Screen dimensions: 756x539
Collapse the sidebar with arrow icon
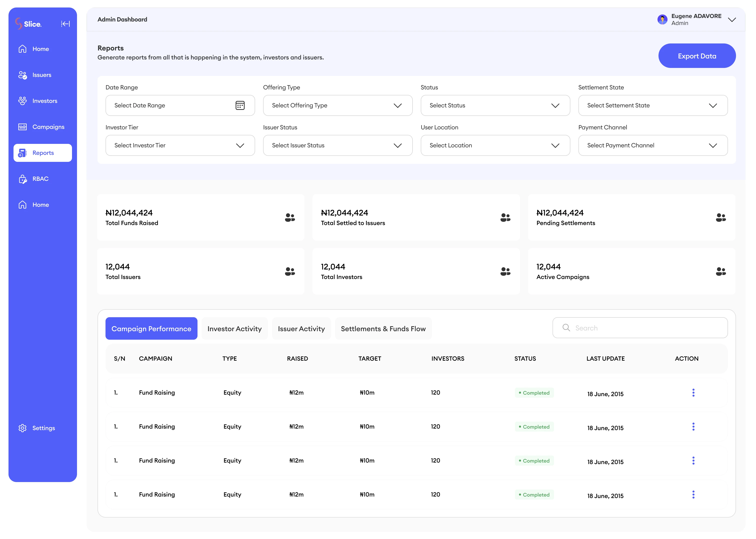pyautogui.click(x=65, y=23)
